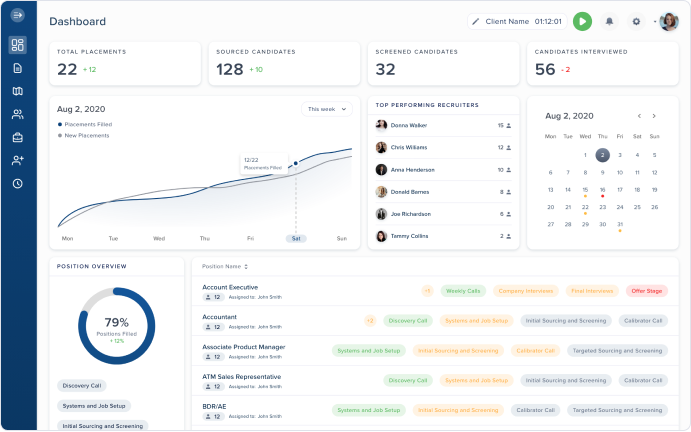
Task: Select Mon on the chart axis
Action: [x=67, y=238]
